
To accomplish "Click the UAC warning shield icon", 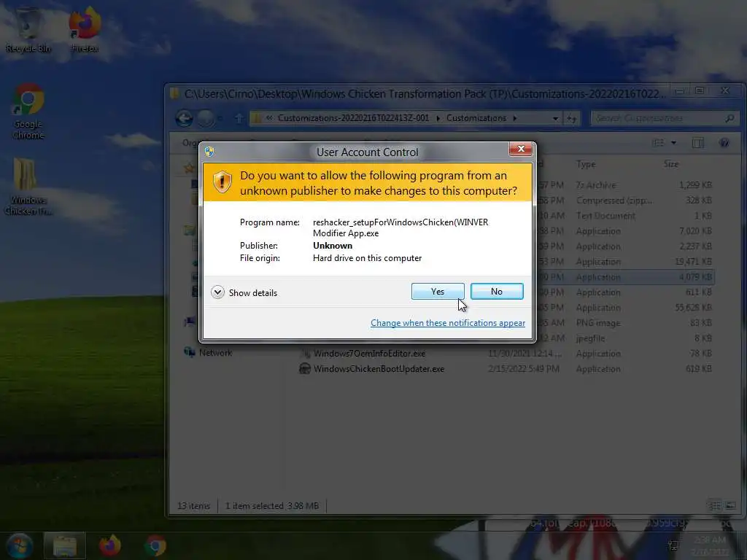I will pyautogui.click(x=222, y=182).
